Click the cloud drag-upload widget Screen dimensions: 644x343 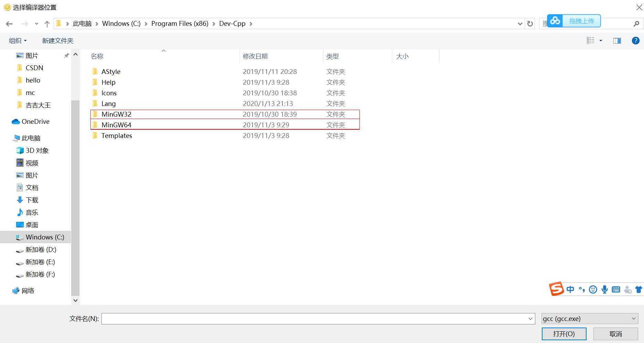574,21
